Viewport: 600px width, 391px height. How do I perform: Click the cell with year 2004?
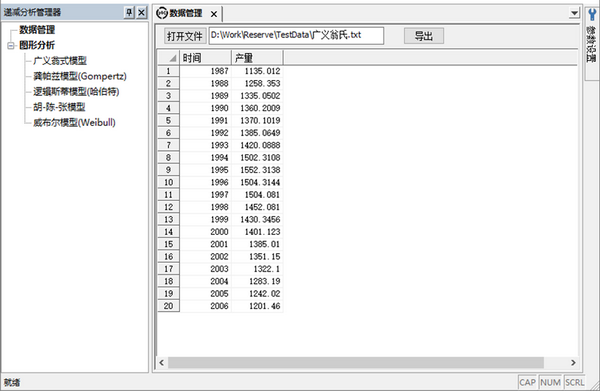(x=205, y=281)
